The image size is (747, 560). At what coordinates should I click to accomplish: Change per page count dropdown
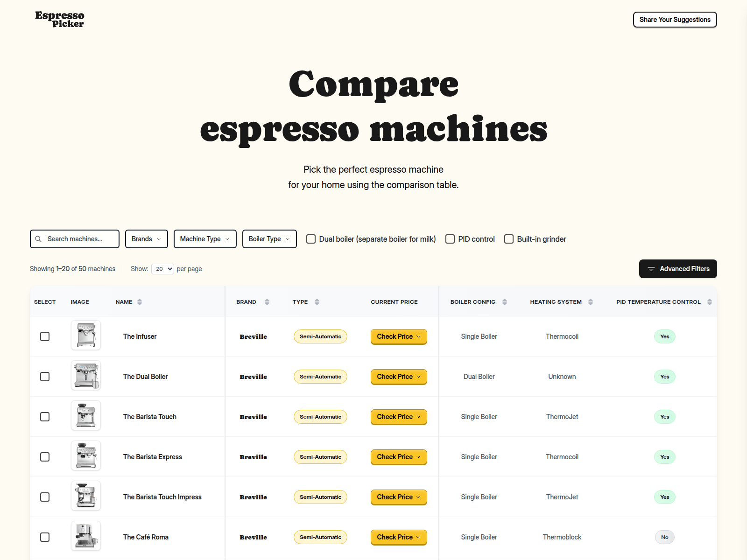click(162, 269)
